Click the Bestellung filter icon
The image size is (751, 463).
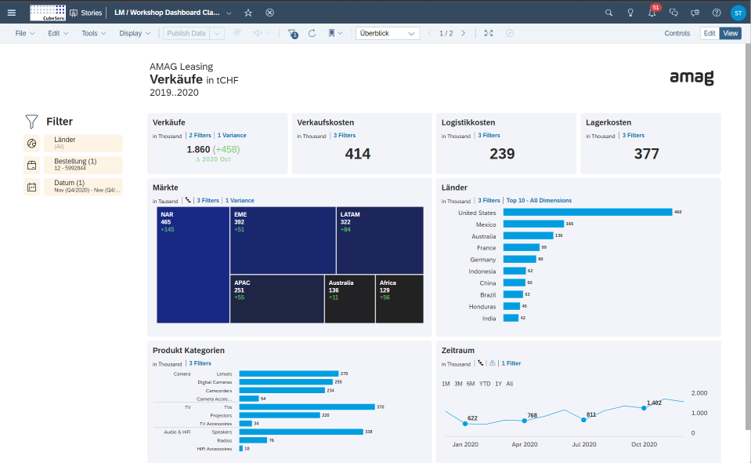[32, 165]
